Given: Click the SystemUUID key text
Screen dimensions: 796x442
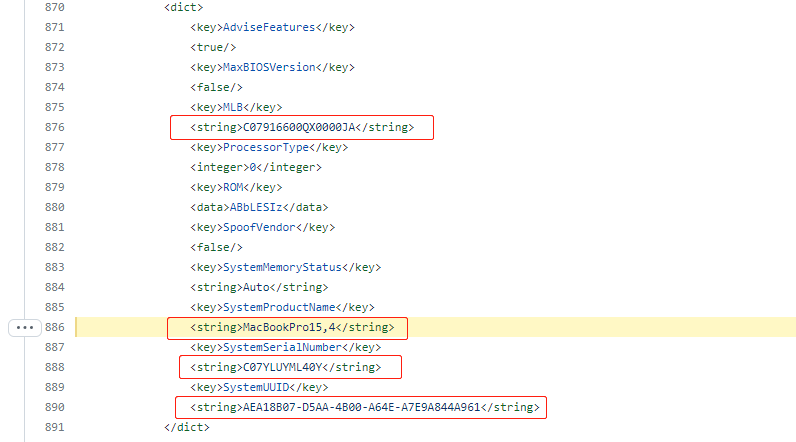Looking at the screenshot, I should tap(256, 387).
